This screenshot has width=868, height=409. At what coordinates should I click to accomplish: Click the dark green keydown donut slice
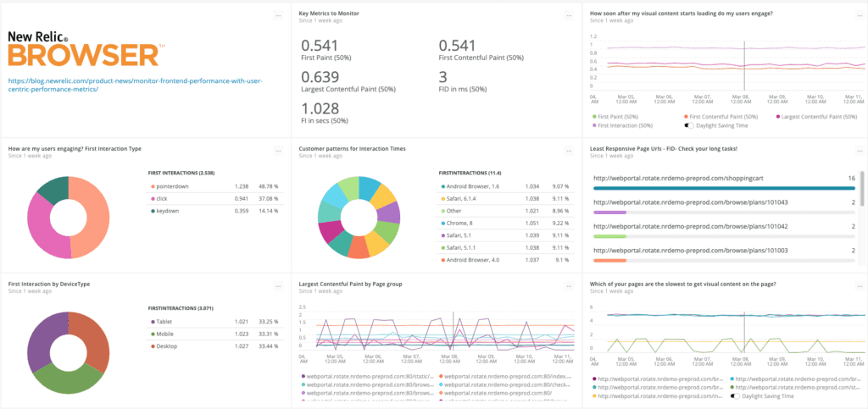click(x=54, y=190)
